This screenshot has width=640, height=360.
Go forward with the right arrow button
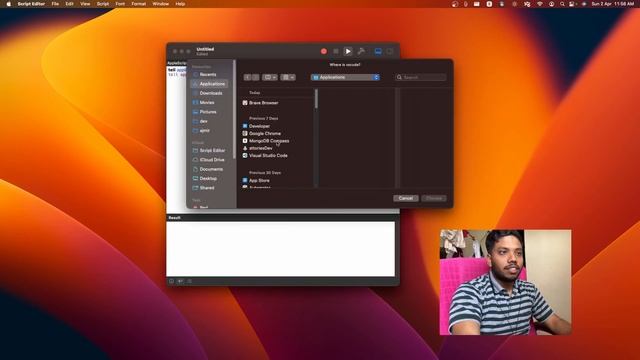pos(256,77)
